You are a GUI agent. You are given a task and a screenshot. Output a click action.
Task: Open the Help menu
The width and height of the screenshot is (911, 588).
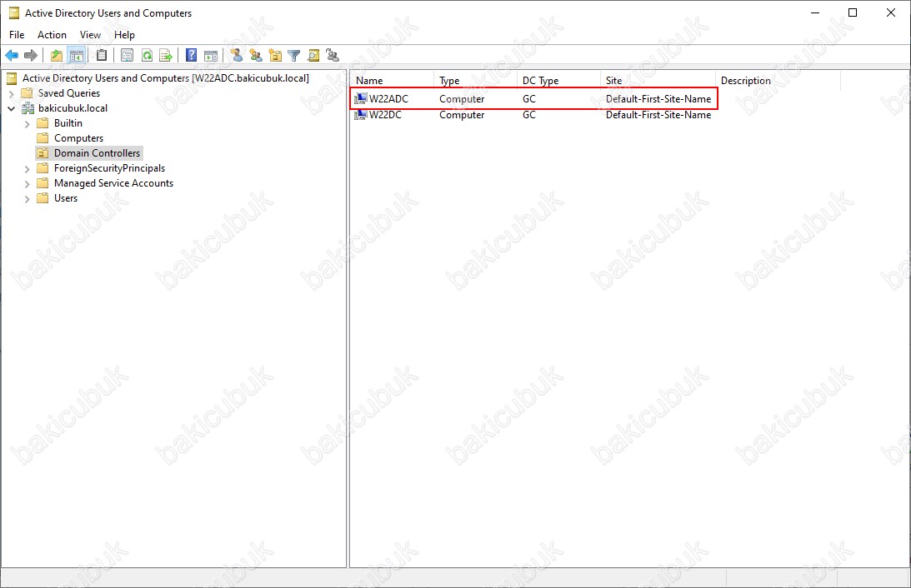pos(124,35)
